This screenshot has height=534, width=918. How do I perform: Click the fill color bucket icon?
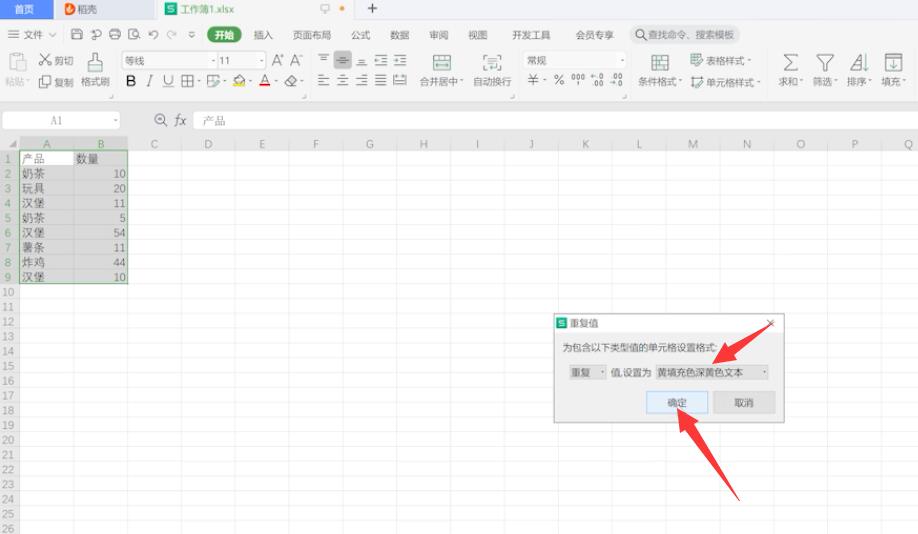[x=239, y=81]
